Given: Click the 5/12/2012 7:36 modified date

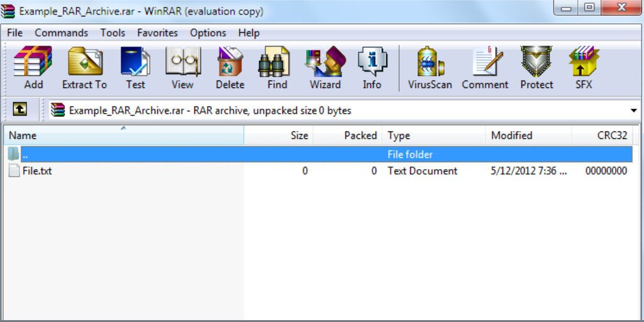Looking at the screenshot, I should click(x=528, y=170).
